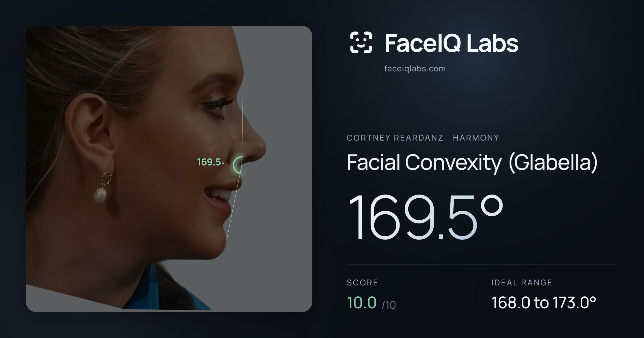Click the FaceIQ Labs face-scan logo icon

coord(361,42)
